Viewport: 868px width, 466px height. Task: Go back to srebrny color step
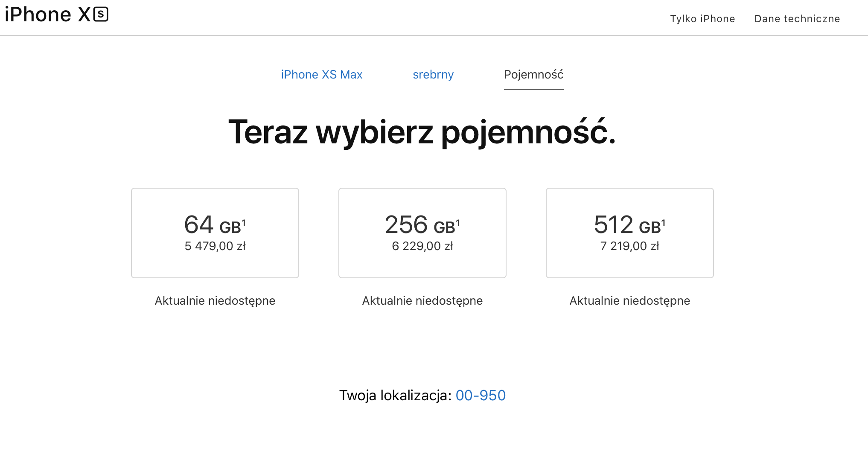(433, 74)
